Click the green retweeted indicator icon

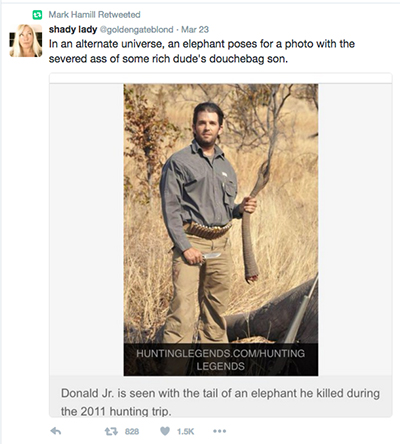tap(37, 15)
